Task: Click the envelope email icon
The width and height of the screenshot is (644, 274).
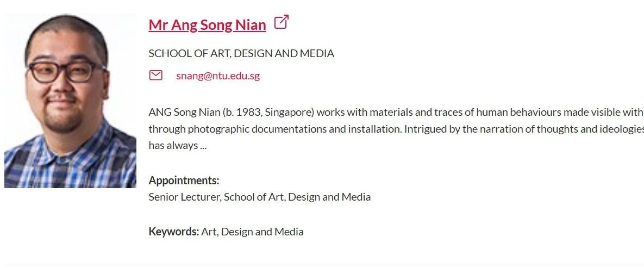Action: pos(156,75)
